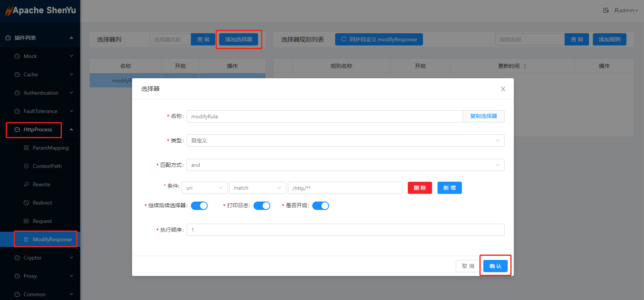Click the ParamMapping plugin icon
This screenshot has height=300, width=644.
pos(26,148)
